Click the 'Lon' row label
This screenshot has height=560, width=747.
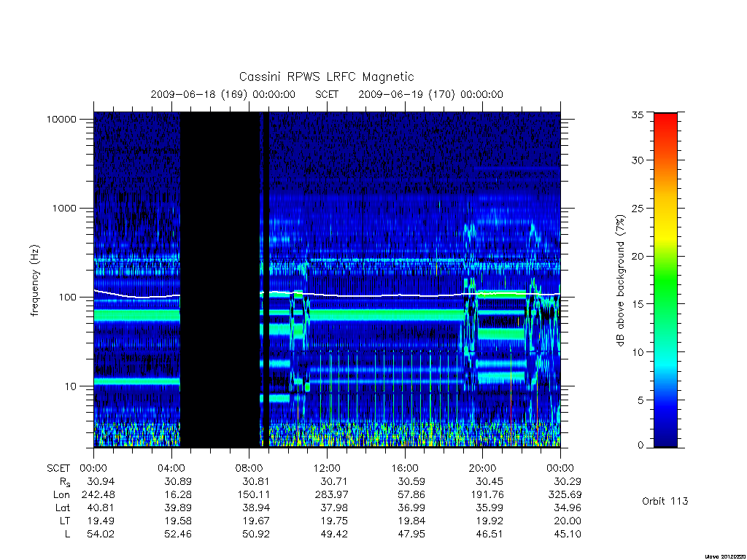click(x=61, y=495)
